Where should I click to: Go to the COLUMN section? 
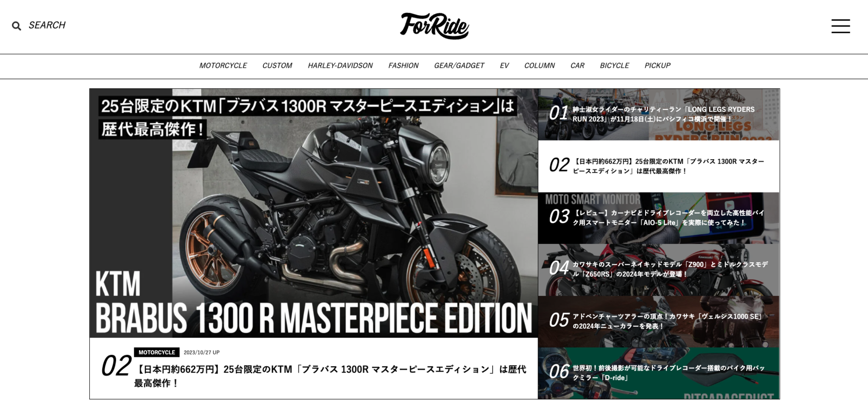[x=540, y=66]
